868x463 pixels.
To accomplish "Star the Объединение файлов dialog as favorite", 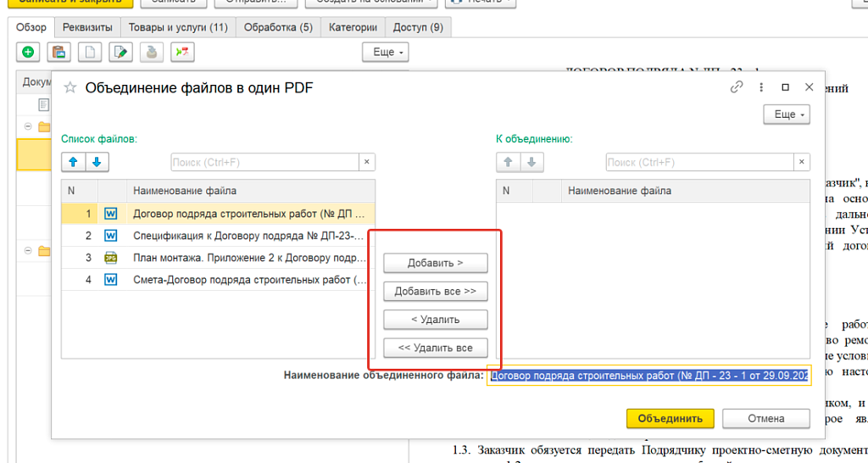I will (x=70, y=87).
